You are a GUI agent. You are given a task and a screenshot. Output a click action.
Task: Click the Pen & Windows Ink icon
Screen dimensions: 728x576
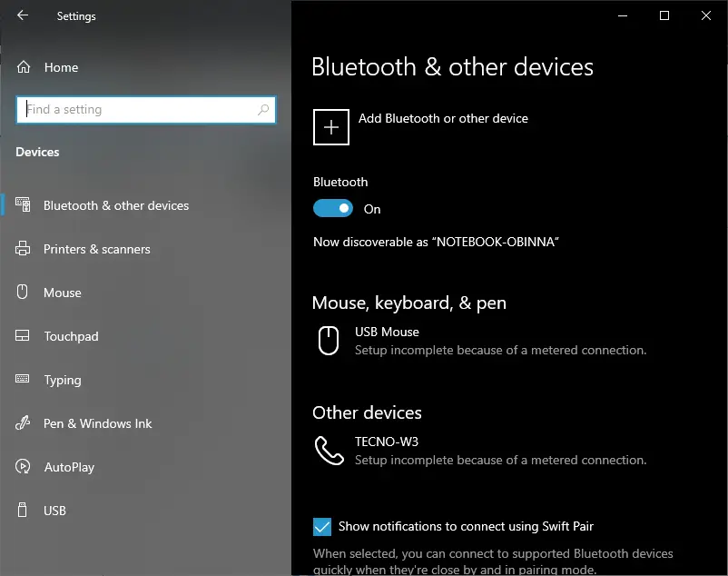click(x=23, y=422)
